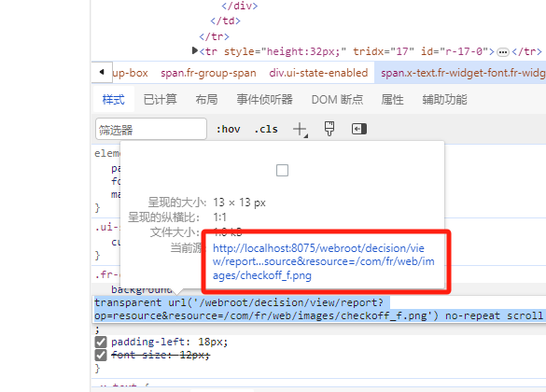The image size is (546, 392).
Task: Expand the tr element with id r-17-0
Action: pos(195,50)
